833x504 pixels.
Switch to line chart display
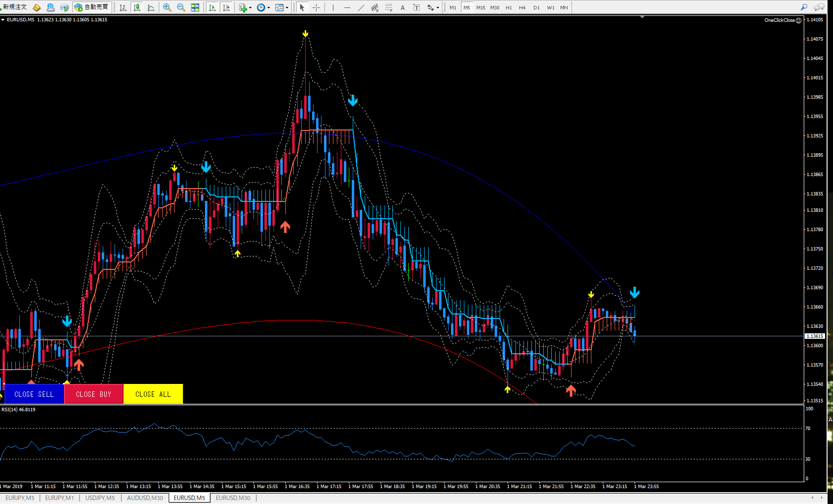(x=151, y=7)
